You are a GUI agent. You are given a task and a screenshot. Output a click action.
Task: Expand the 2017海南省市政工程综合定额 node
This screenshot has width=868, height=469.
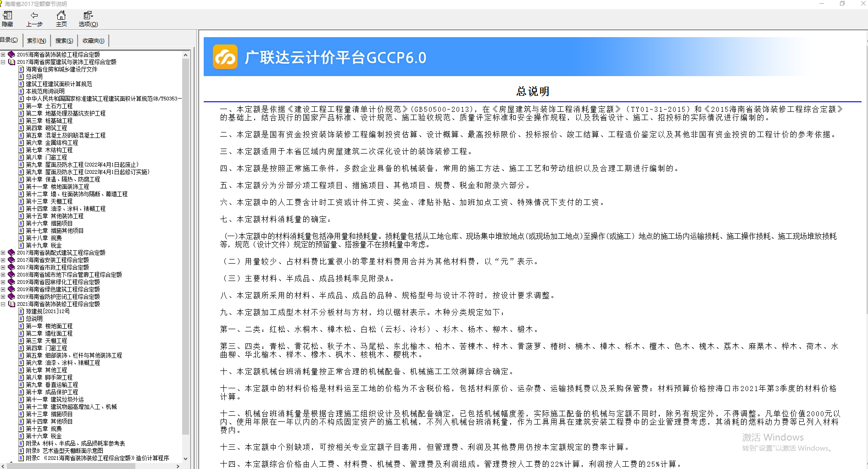(3, 267)
